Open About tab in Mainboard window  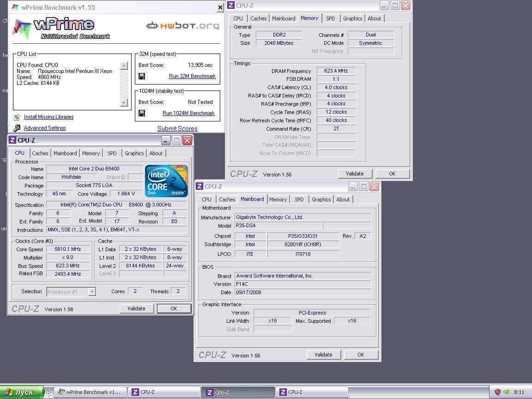pyautogui.click(x=343, y=199)
